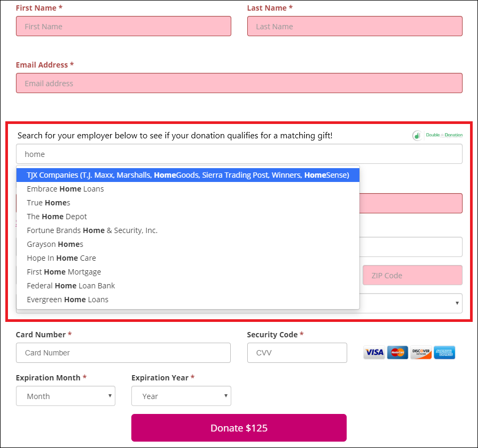Open the Expiration Year dropdown

181,396
